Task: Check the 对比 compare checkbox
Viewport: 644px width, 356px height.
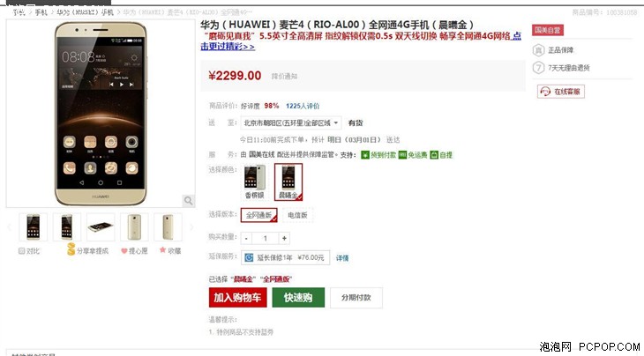Action: coord(22,250)
